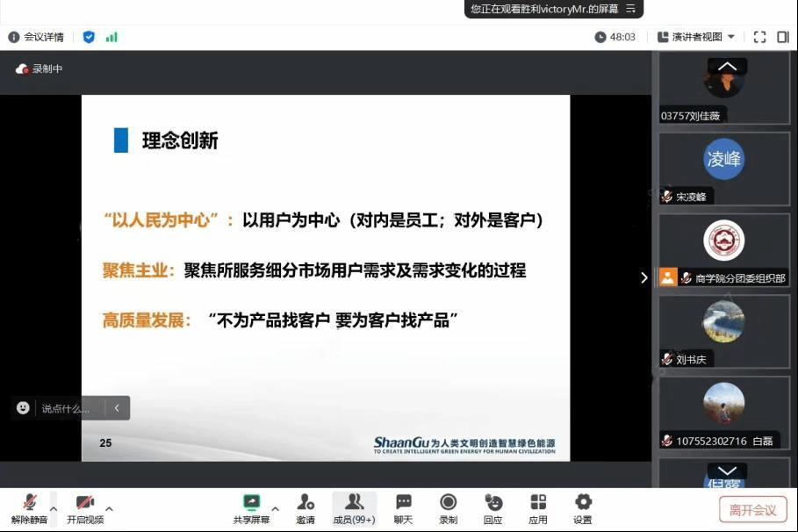The image size is (798, 532).
Task: Toggle the side panel layout icon
Action: coord(783,37)
